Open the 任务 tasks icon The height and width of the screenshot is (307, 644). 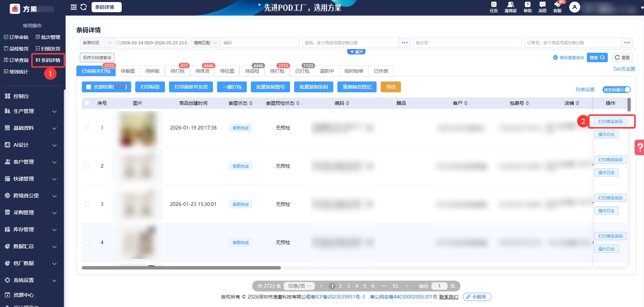[x=494, y=7]
